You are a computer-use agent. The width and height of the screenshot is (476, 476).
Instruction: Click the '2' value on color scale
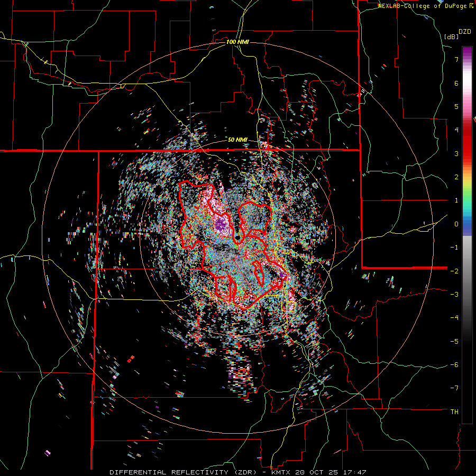[x=456, y=177]
